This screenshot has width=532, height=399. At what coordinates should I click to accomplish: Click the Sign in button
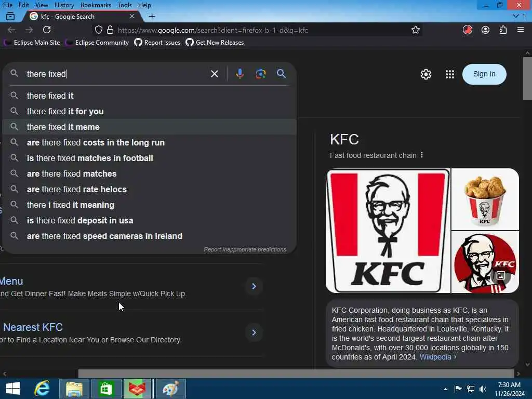click(x=484, y=74)
